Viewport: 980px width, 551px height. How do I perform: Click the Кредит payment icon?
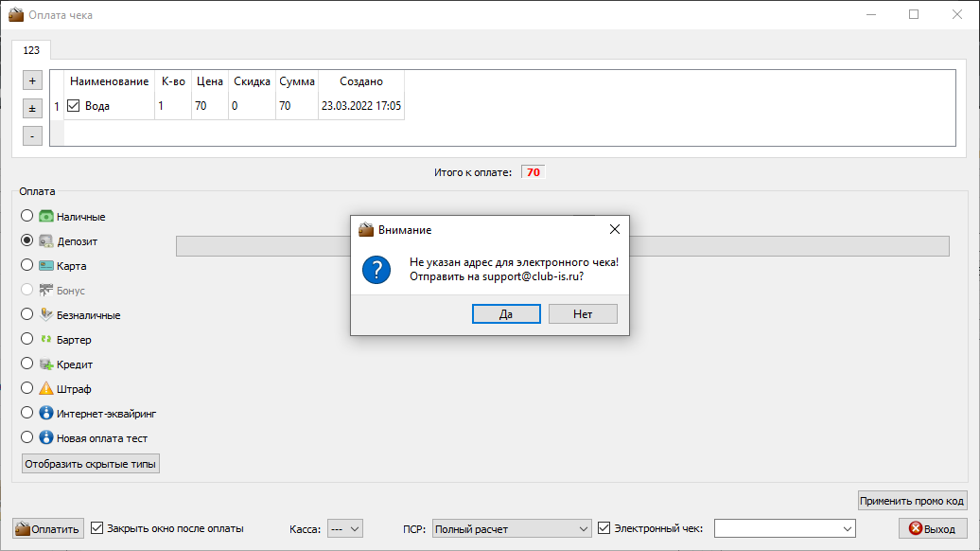point(45,364)
